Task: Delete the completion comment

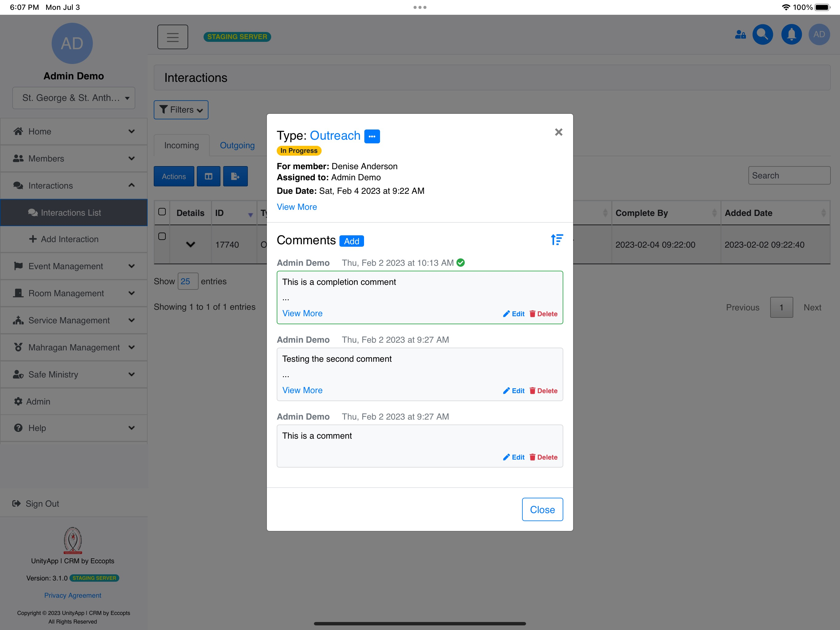Action: pos(543,314)
